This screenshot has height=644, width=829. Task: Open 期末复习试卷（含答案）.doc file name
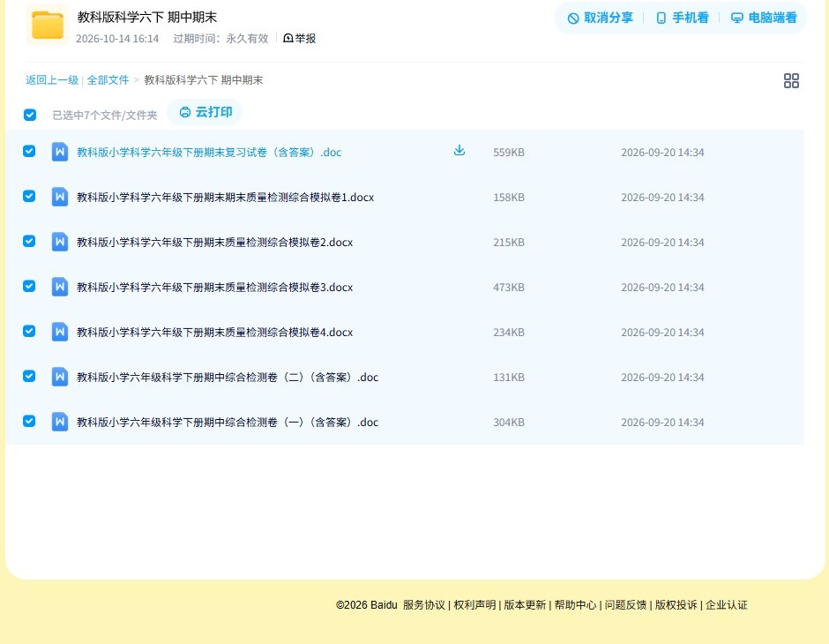click(x=209, y=153)
